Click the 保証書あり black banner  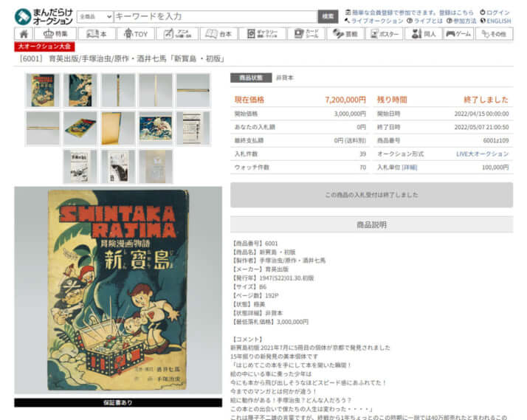(118, 402)
